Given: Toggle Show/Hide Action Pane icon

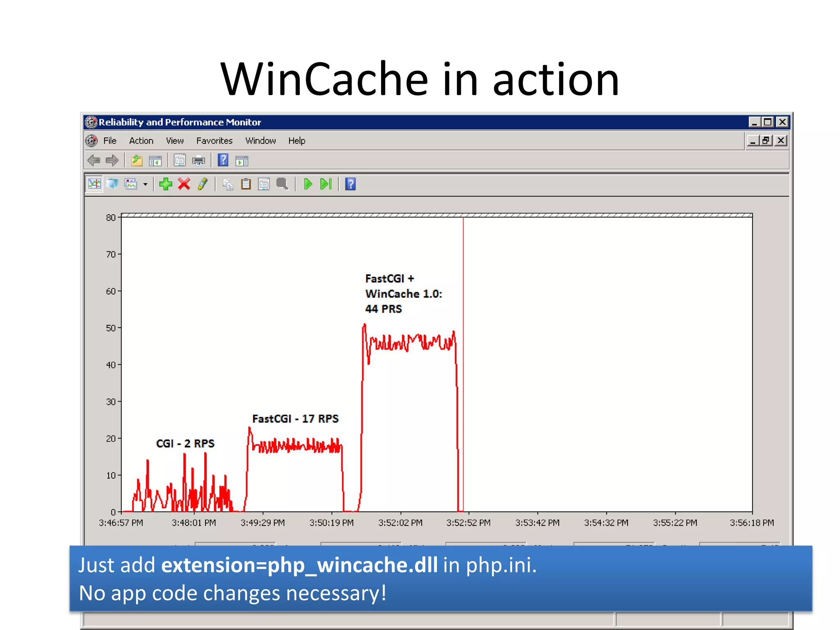Looking at the screenshot, I should click(x=242, y=161).
